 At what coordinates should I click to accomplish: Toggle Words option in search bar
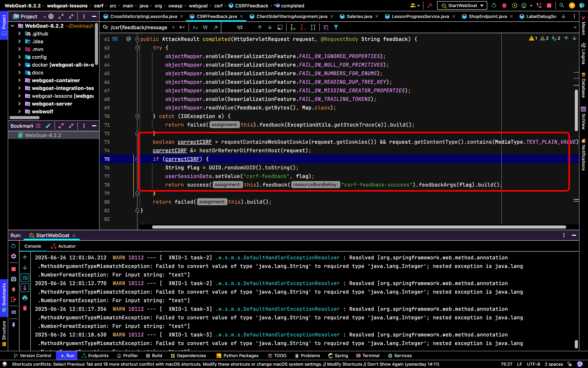[205, 27]
